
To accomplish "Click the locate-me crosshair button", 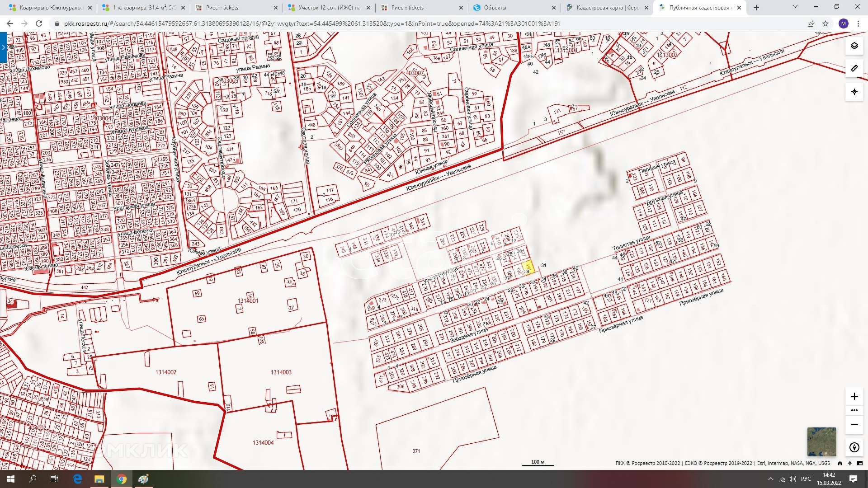I will click(x=854, y=92).
